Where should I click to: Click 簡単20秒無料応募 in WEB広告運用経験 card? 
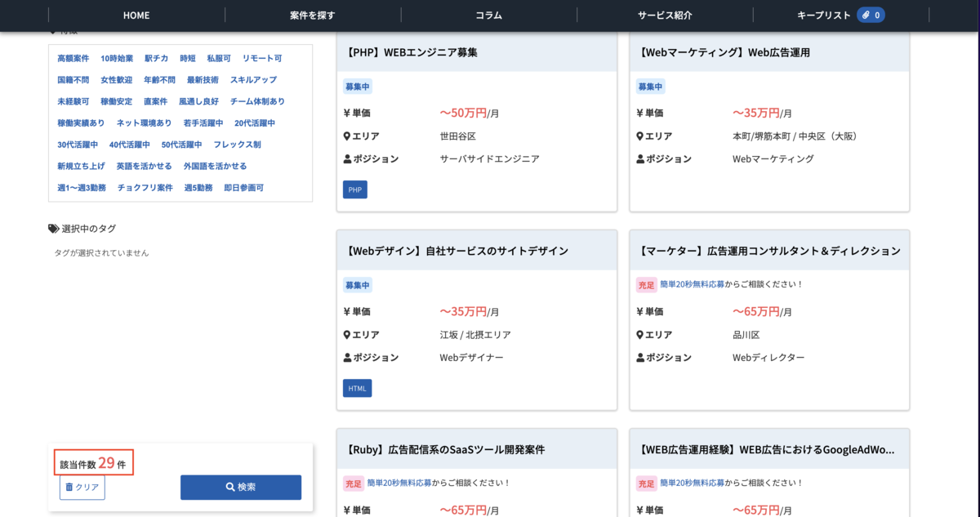tap(693, 483)
